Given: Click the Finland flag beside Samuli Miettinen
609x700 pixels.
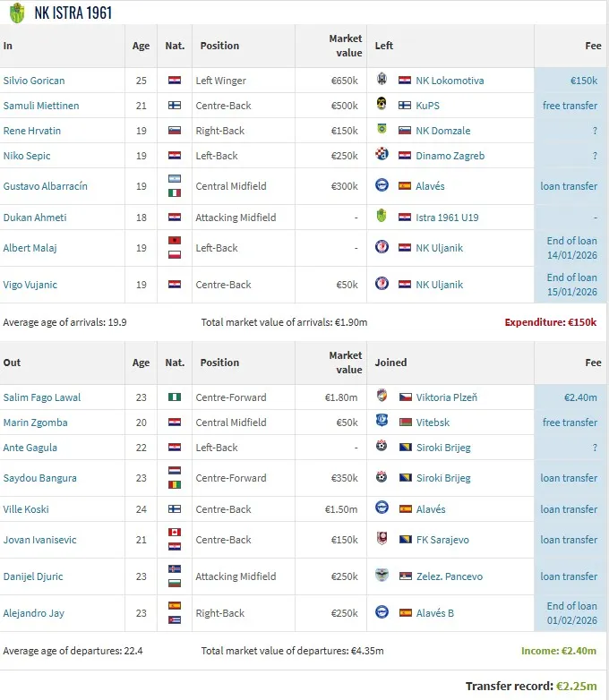Looking at the screenshot, I should point(175,106).
